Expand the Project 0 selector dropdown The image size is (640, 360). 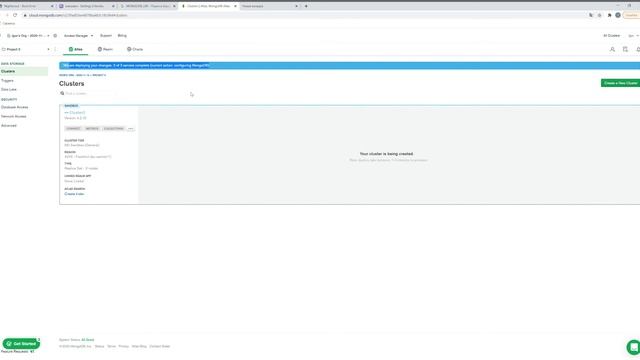tap(26, 49)
